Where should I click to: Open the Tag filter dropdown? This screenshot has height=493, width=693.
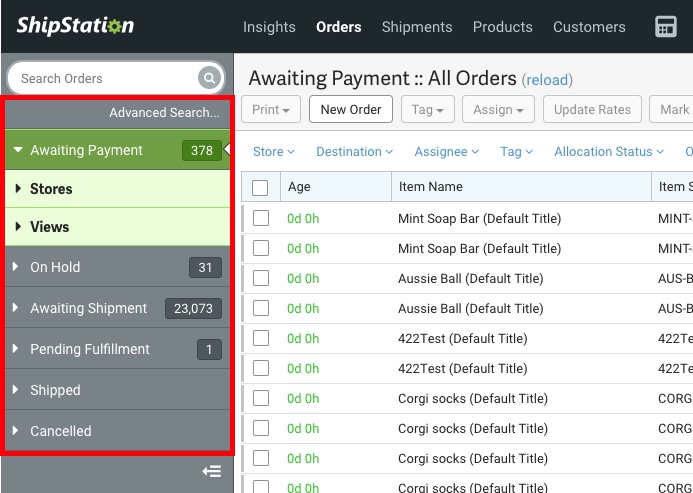pos(516,152)
